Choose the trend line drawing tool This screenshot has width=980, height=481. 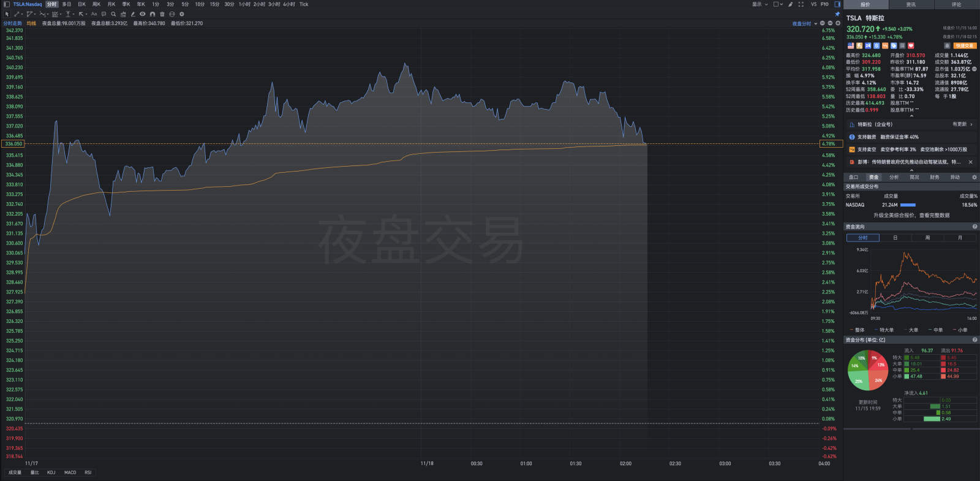click(x=17, y=14)
